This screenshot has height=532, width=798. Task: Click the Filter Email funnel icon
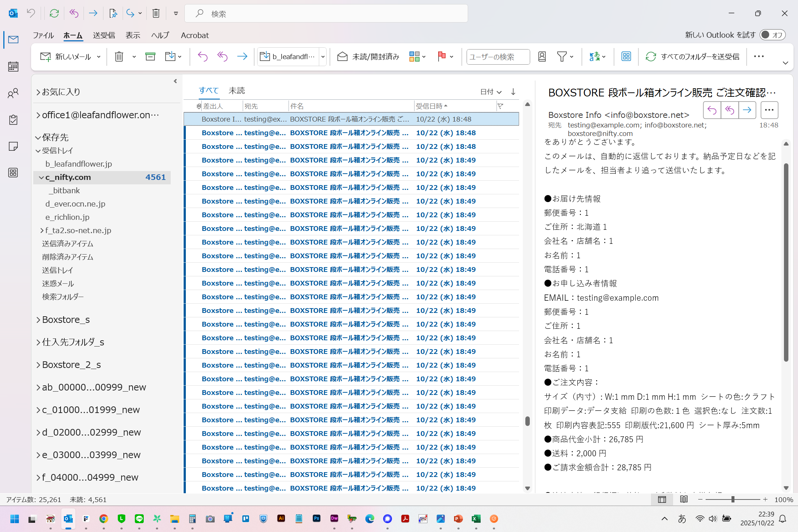pos(562,57)
